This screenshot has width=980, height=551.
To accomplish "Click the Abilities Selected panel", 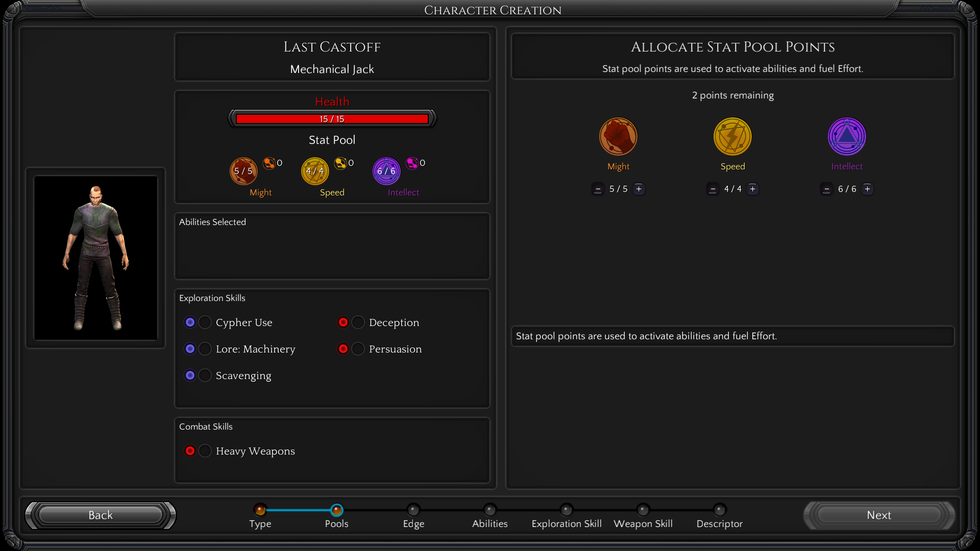I will click(332, 246).
